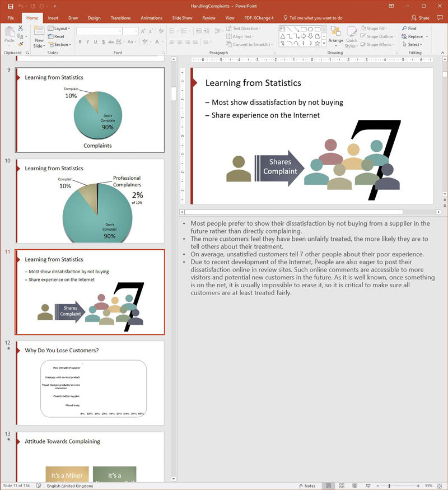
Task: Select slide 10 Professional Complainers thumbnail
Action: point(90,201)
